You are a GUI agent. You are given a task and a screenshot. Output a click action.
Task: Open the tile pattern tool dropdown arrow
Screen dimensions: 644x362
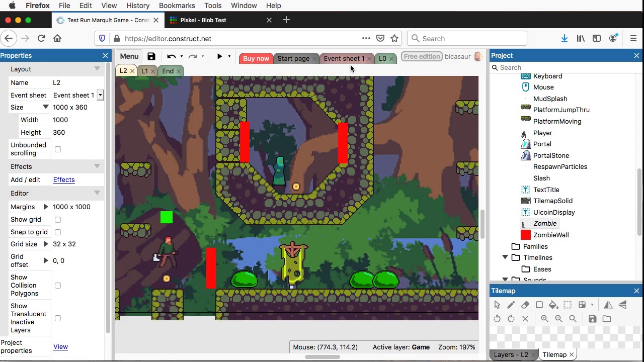pos(592,305)
